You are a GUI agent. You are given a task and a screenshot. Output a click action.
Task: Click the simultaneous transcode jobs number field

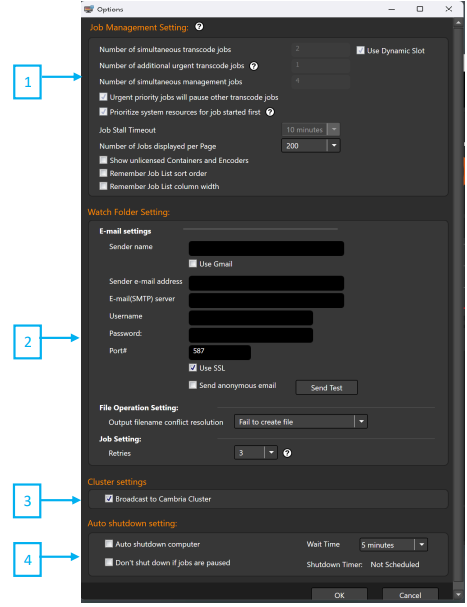point(321,49)
